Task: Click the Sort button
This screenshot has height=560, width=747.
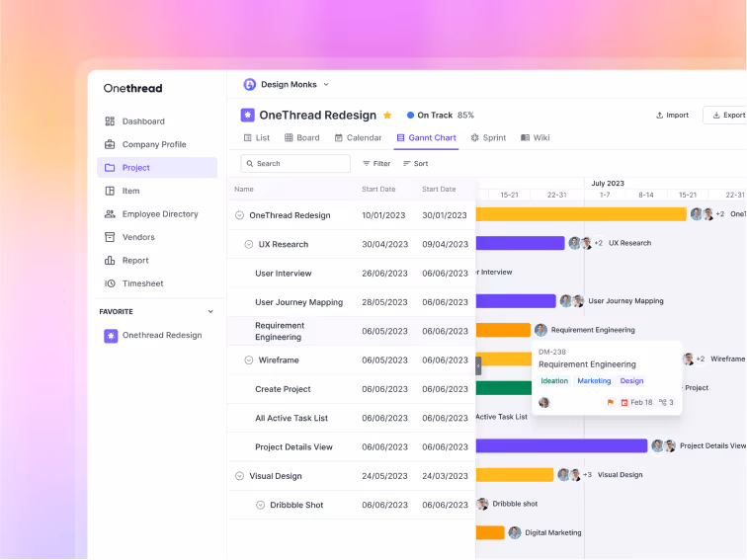Action: pos(415,164)
